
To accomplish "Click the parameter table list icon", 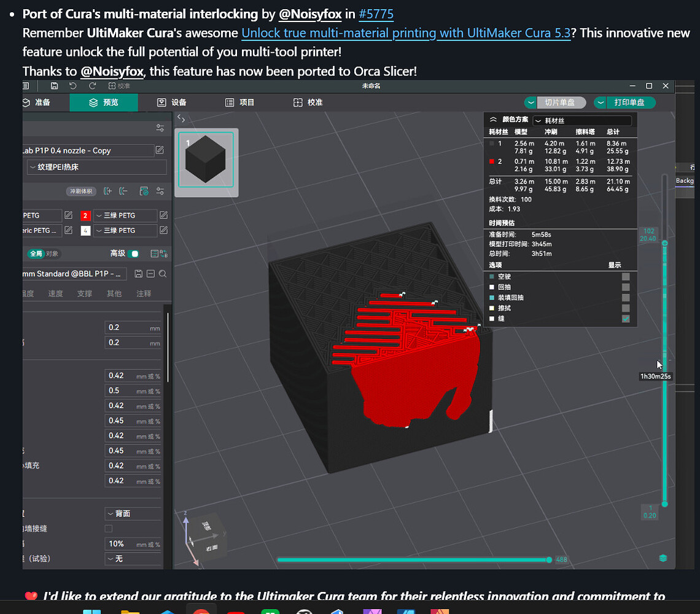I will [x=154, y=254].
